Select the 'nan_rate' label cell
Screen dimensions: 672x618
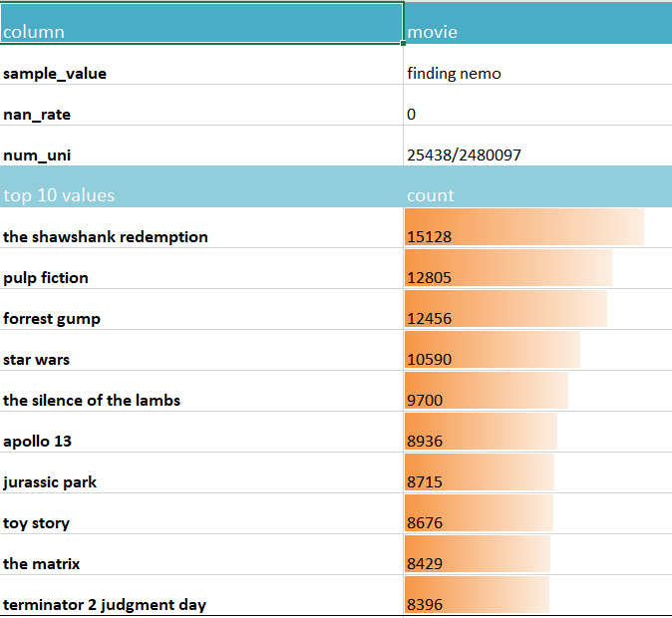click(x=201, y=105)
